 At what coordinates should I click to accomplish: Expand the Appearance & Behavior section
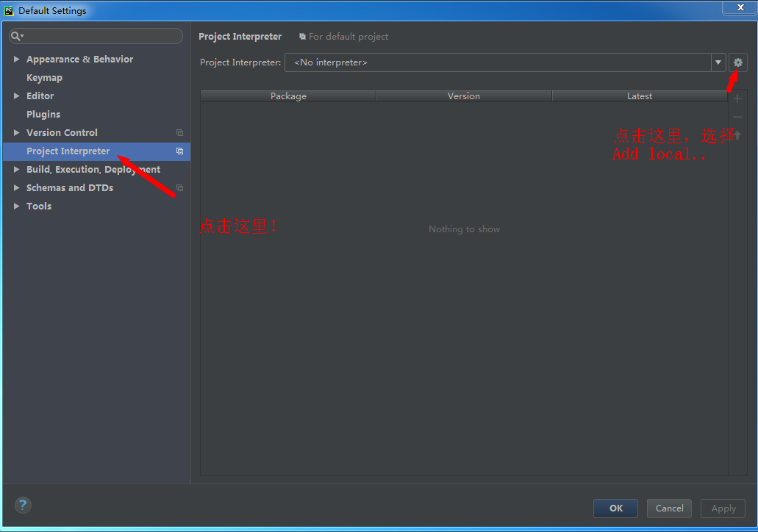pos(16,60)
